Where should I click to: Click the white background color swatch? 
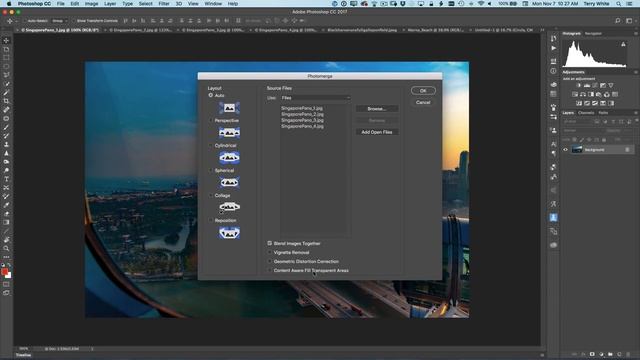coord(9,276)
